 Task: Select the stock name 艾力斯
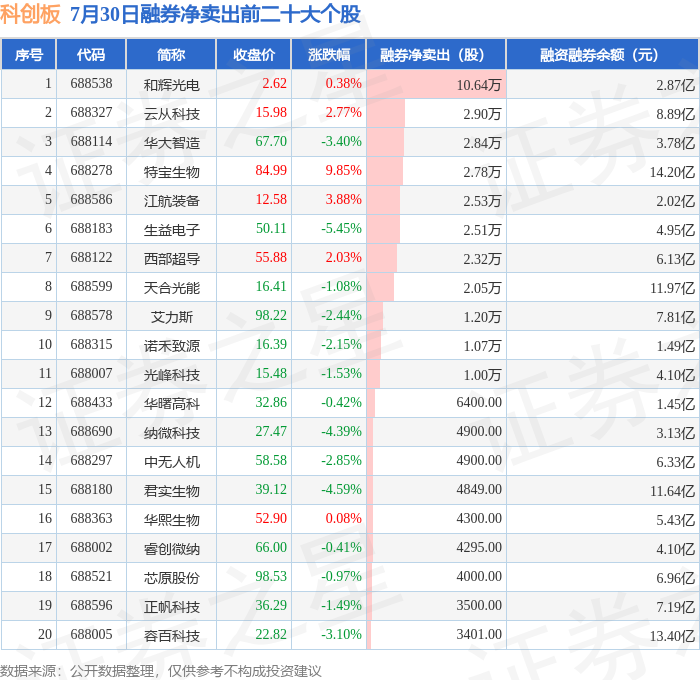point(171,317)
